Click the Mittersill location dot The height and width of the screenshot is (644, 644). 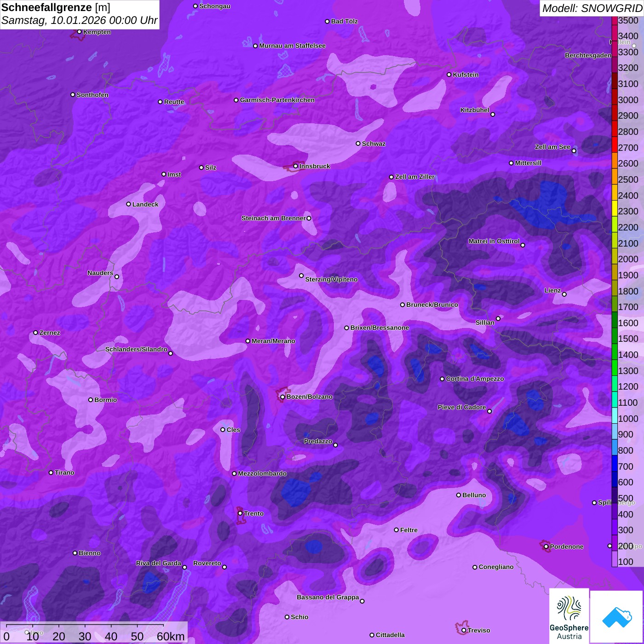click(511, 163)
